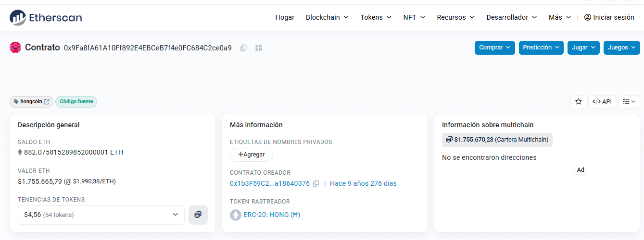Copy the creator address 0x1b3F59C2

[x=316, y=183]
